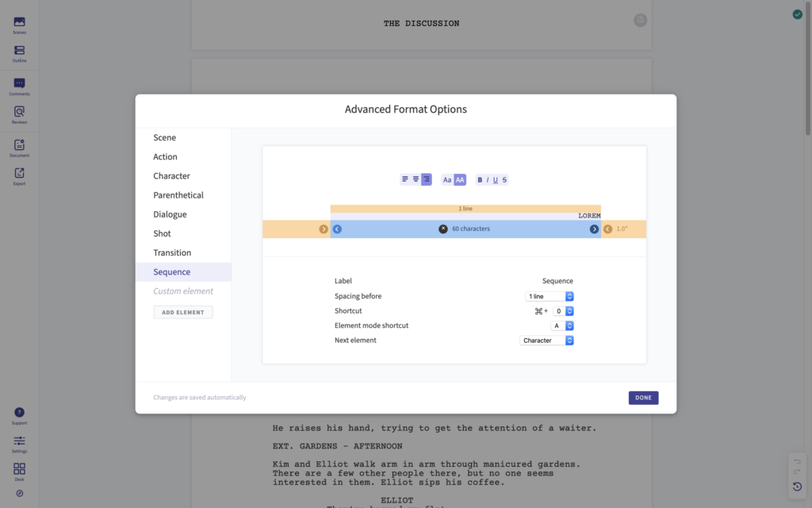Click the DONE button
The width and height of the screenshot is (812, 508).
tap(643, 397)
